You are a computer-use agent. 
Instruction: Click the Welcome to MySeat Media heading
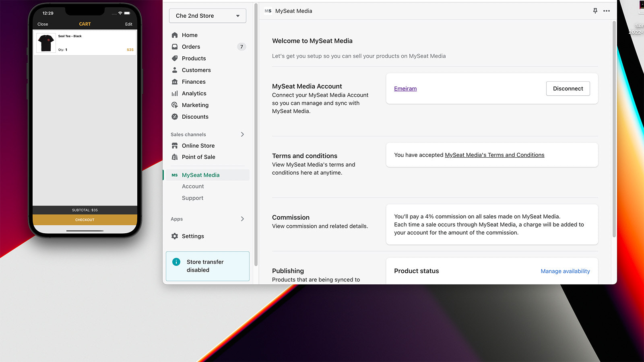(x=312, y=41)
